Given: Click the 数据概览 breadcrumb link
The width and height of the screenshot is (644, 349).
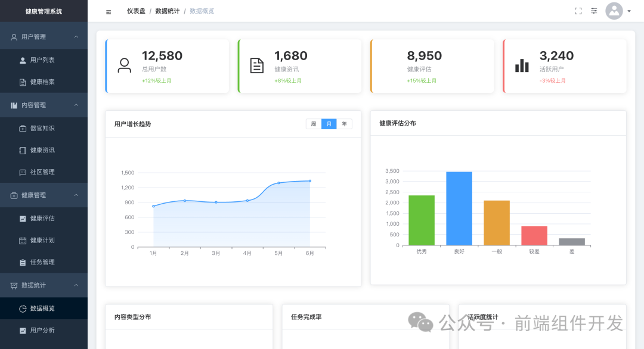Looking at the screenshot, I should [x=202, y=11].
